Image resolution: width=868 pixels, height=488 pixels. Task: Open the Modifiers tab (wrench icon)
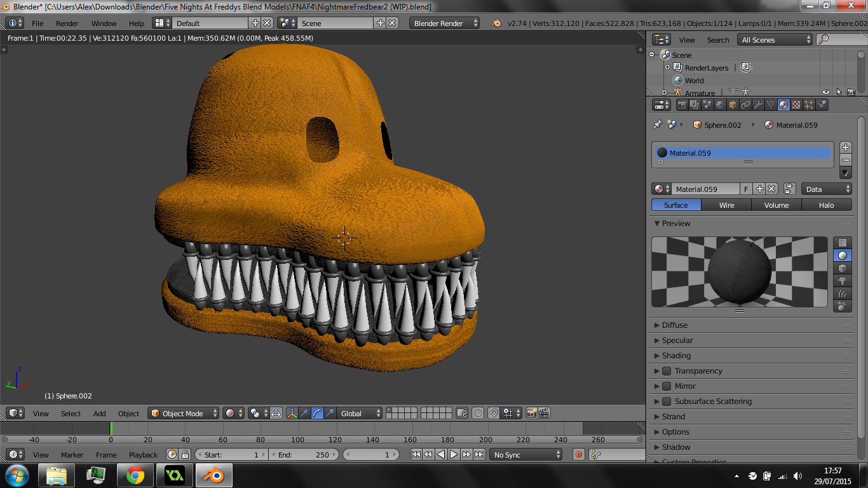point(758,105)
